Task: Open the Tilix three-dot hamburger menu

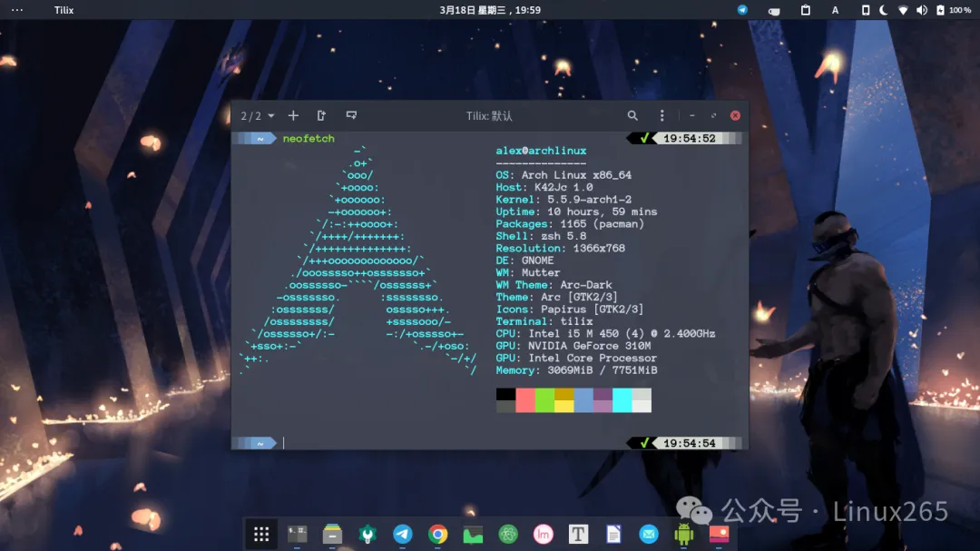Action: 661,115
